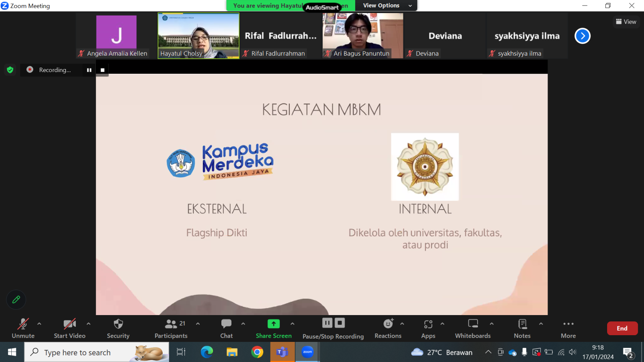644x362 pixels.
Task: Start video camera
Action: coord(70,328)
